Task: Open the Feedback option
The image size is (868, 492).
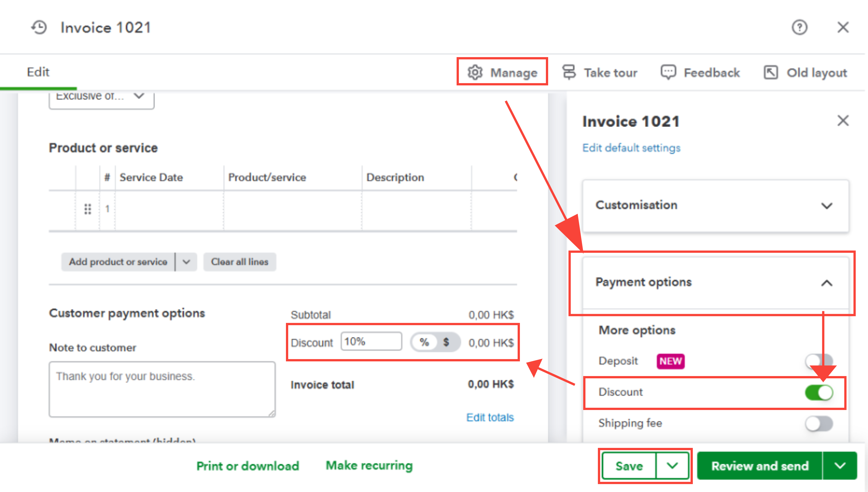Action: 700,72
